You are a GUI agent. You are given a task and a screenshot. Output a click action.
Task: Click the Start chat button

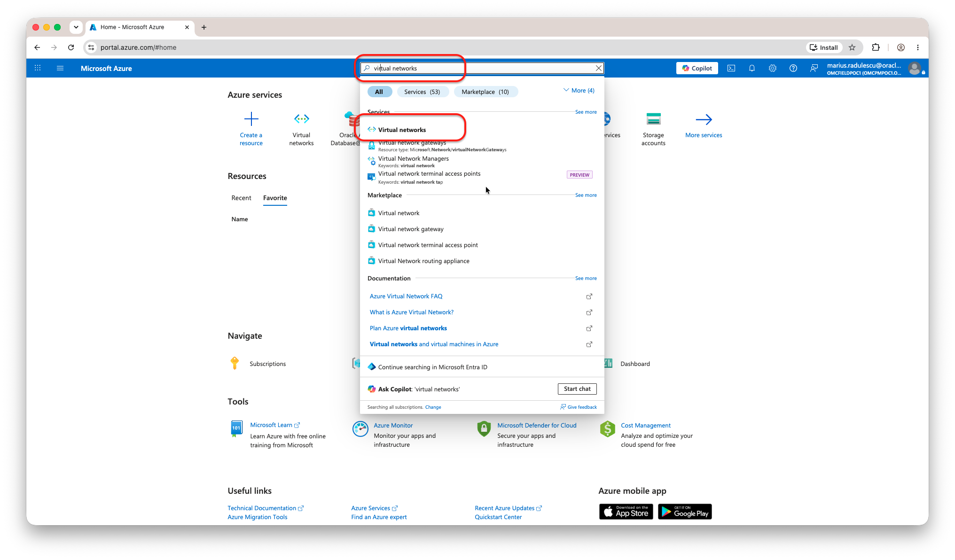(x=577, y=389)
